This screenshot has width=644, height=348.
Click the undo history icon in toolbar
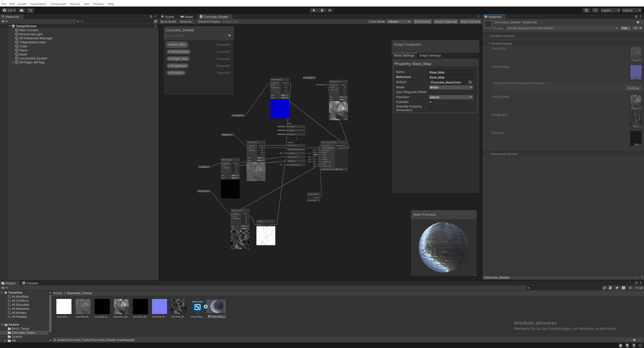pos(586,10)
